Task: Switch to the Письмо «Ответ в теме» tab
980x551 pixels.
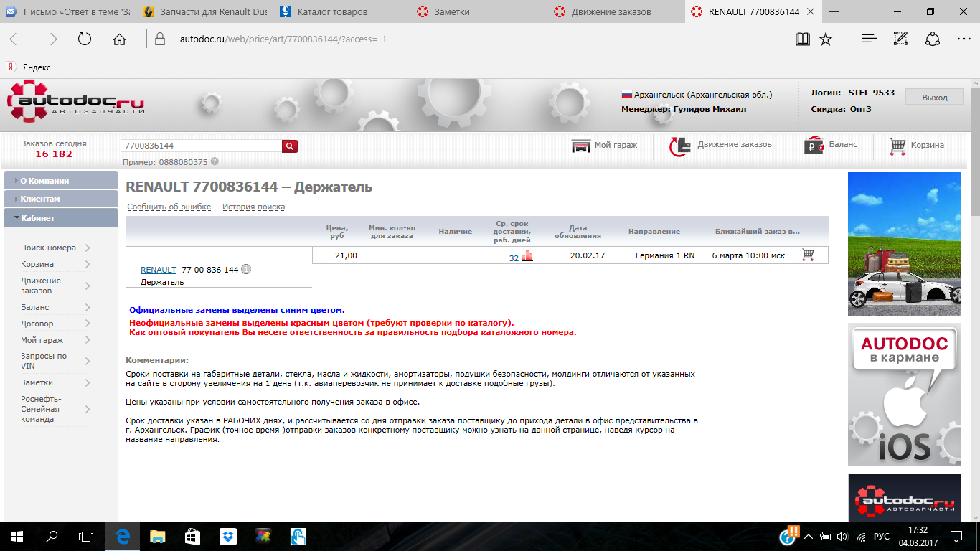Action: click(x=69, y=12)
